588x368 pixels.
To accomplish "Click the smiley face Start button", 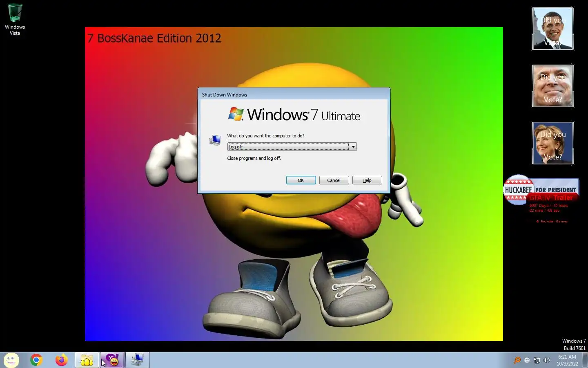I will [11, 360].
